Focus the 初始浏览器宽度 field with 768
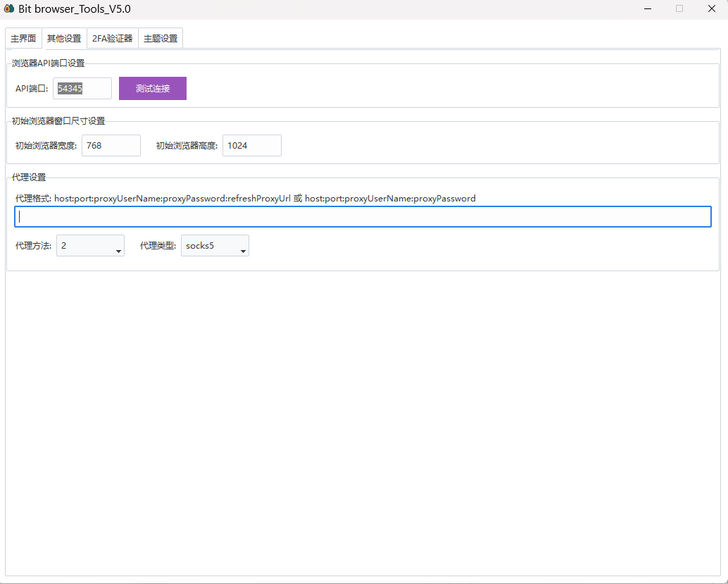 (x=111, y=146)
